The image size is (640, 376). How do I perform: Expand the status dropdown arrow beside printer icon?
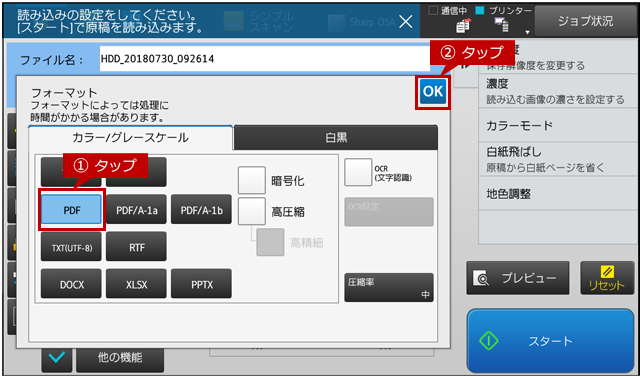tap(527, 32)
